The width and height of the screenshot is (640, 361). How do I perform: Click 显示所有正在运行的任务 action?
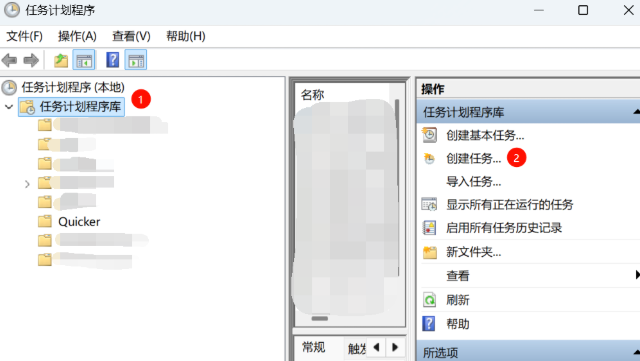pos(509,204)
